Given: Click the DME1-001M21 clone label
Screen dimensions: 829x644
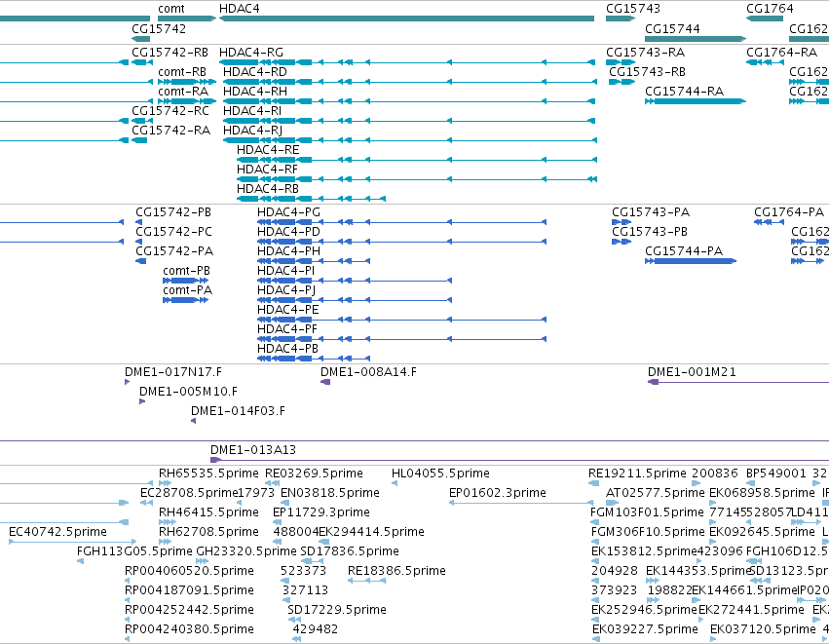Looking at the screenshot, I should (692, 372).
